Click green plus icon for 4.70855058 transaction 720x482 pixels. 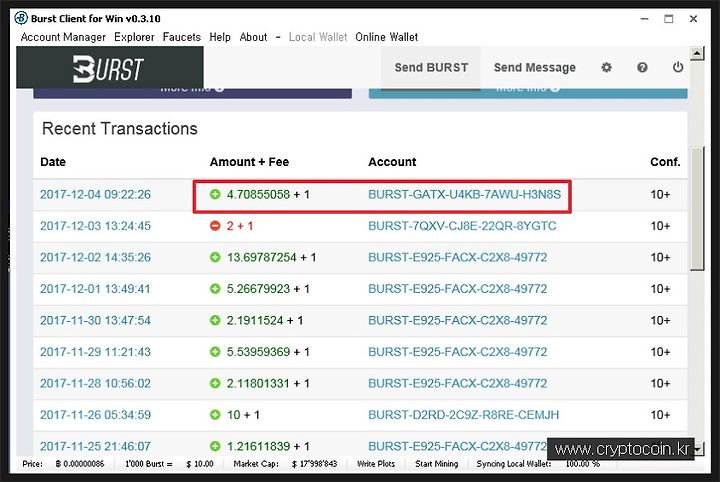pyautogui.click(x=215, y=194)
